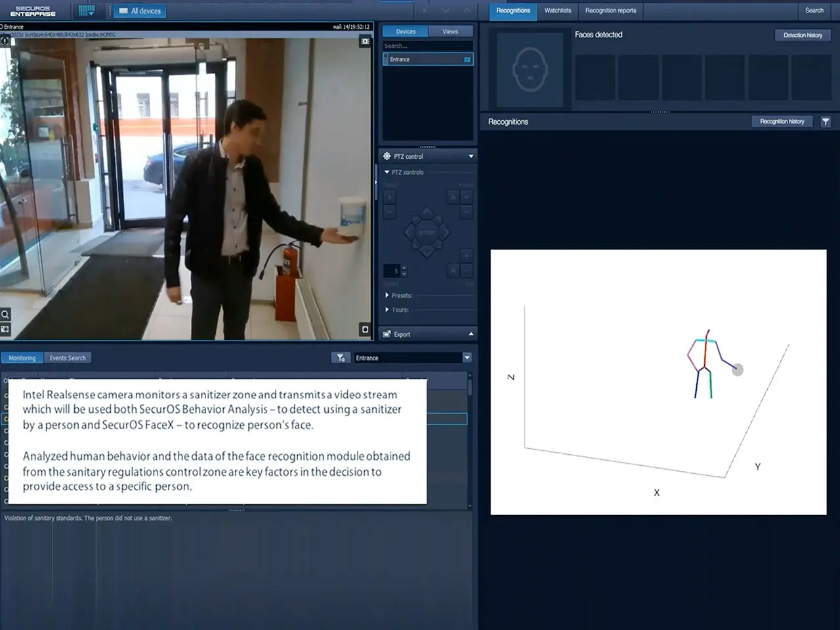Click the Export panel icon

click(387, 334)
